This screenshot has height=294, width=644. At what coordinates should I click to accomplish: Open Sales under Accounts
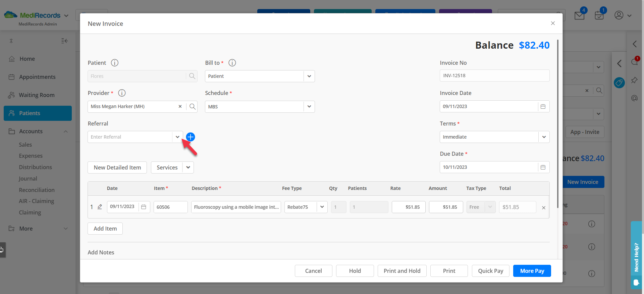point(25,145)
